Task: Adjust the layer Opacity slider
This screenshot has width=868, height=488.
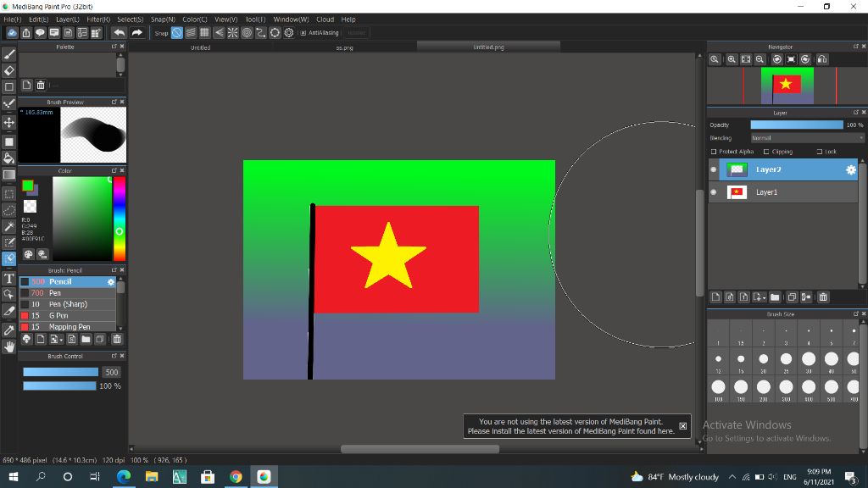Action: click(x=797, y=125)
